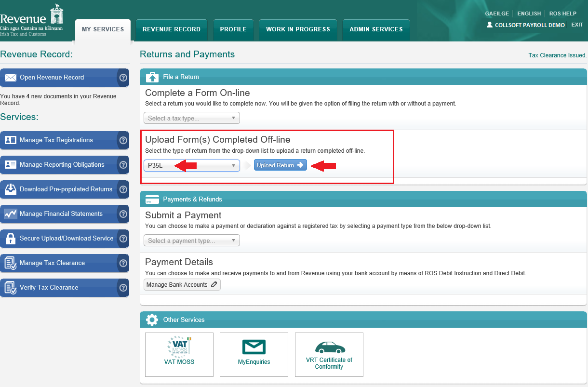Click help icon beside Manage Tax Registrations

click(x=123, y=140)
